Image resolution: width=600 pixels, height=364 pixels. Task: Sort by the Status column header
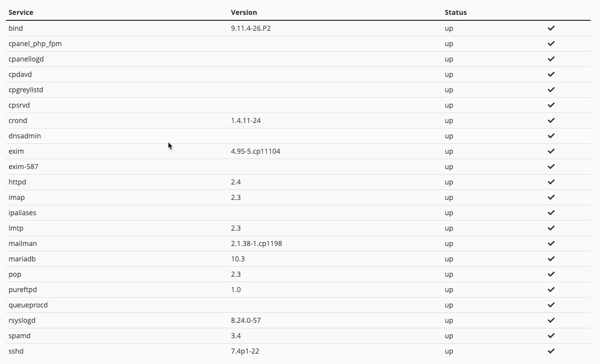click(x=456, y=12)
